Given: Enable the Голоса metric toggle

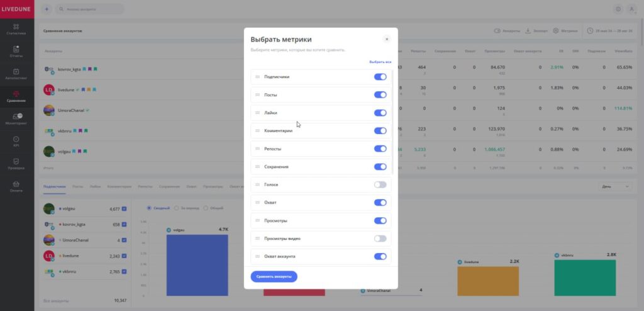Looking at the screenshot, I should tap(380, 184).
